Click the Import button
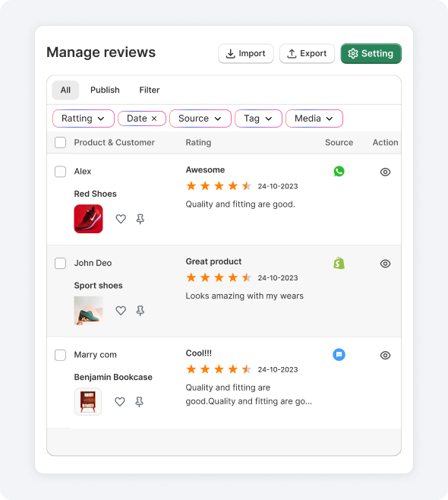448x500 pixels. 246,53
